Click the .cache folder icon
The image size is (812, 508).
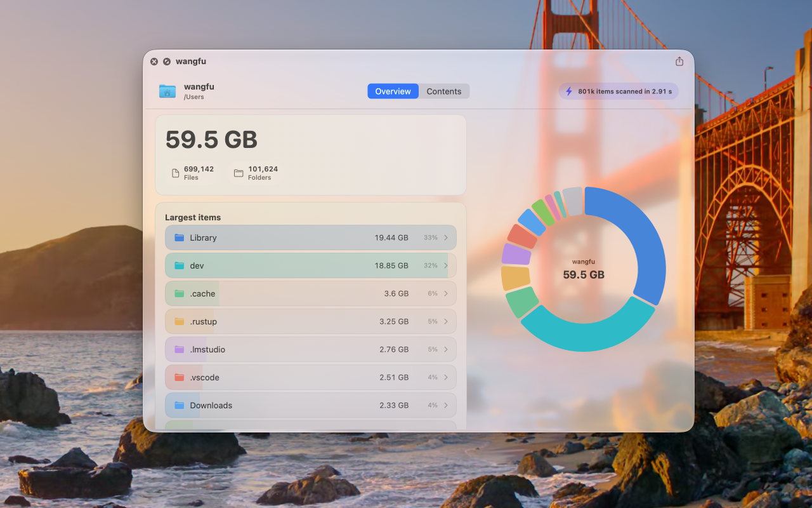point(180,293)
